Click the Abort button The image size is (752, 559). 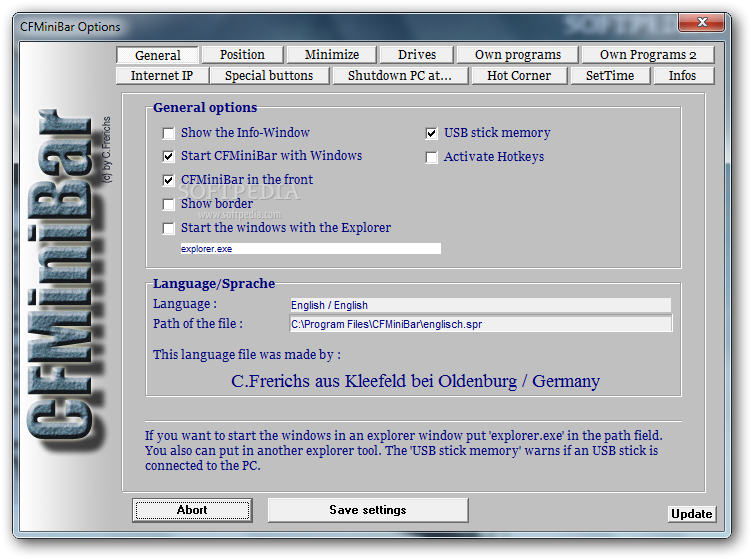[x=192, y=510]
